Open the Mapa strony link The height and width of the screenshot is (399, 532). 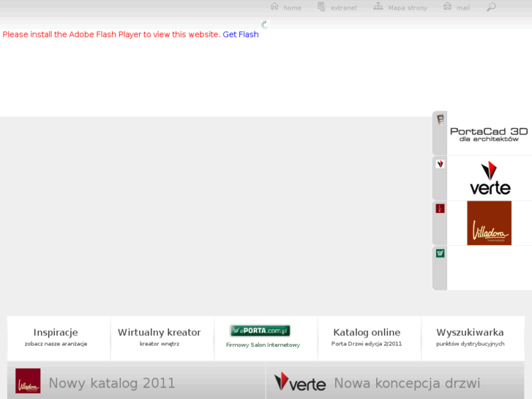(x=408, y=8)
